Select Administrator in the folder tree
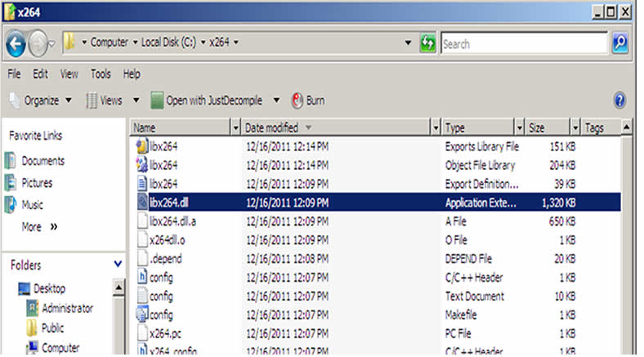Viewport: 644px width, 357px height. coord(60,308)
